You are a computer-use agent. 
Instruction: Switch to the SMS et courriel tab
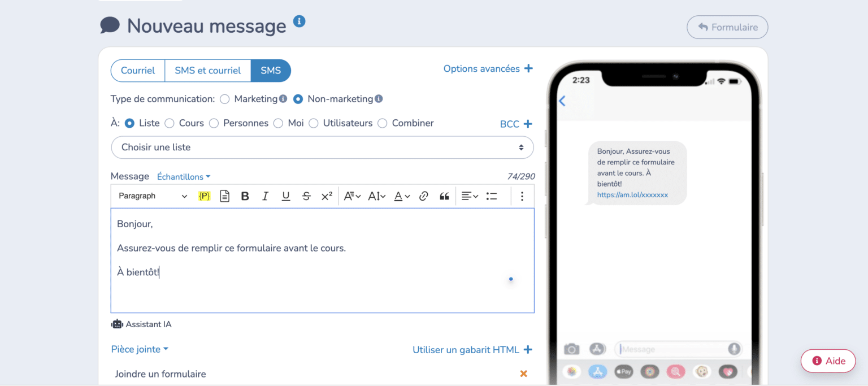click(x=208, y=71)
